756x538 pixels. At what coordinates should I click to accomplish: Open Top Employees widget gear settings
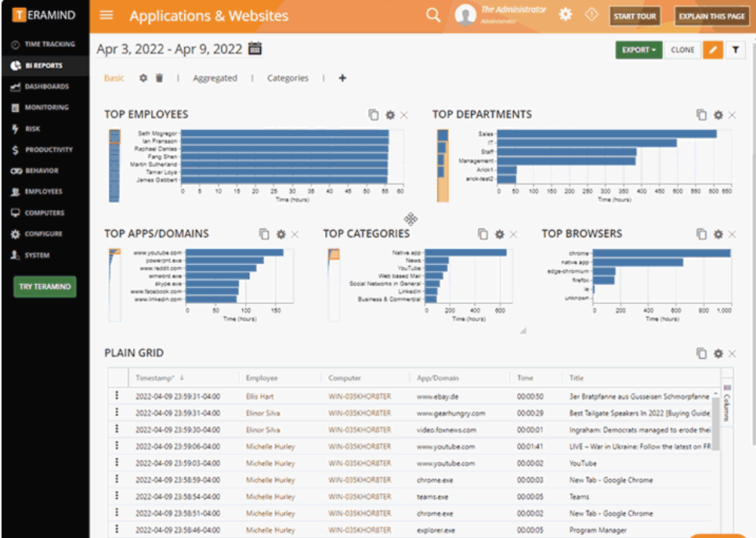390,115
